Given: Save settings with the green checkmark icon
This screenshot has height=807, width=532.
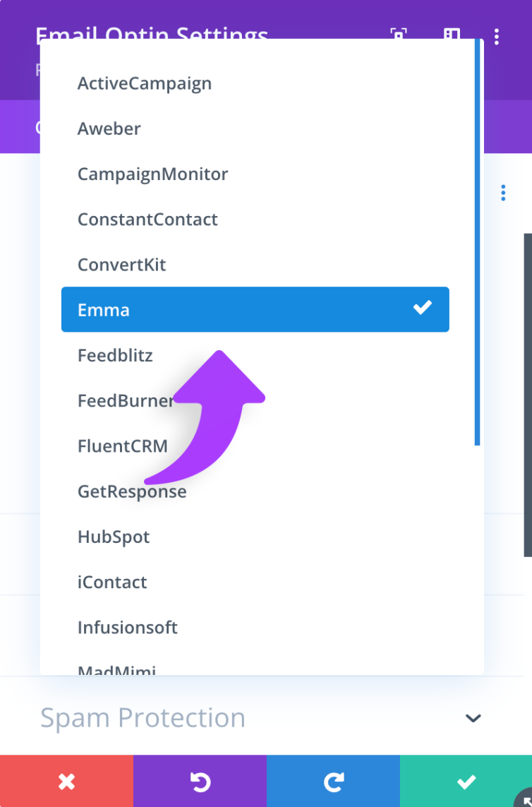Looking at the screenshot, I should pos(466,781).
